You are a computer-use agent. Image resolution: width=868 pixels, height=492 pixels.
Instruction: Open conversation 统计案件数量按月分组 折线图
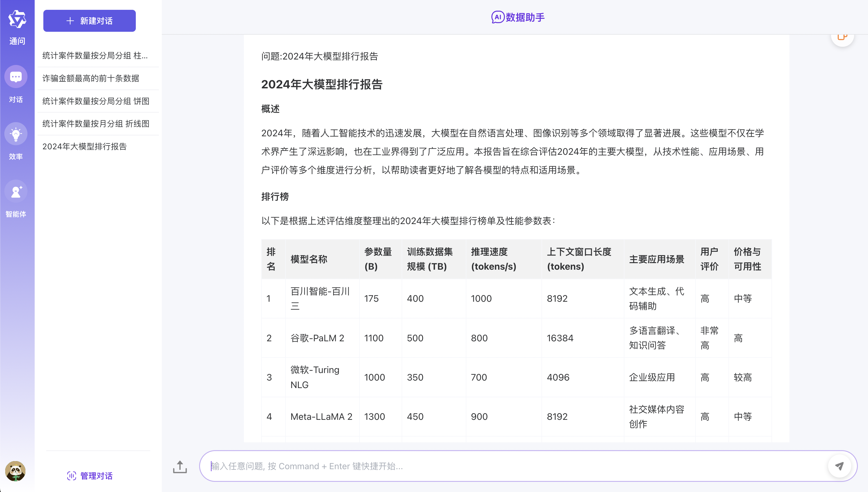[x=96, y=124]
